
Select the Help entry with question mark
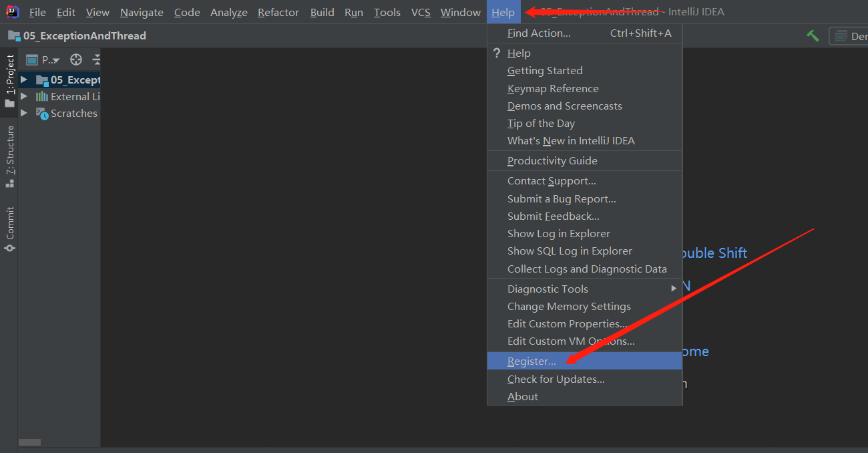(584, 53)
